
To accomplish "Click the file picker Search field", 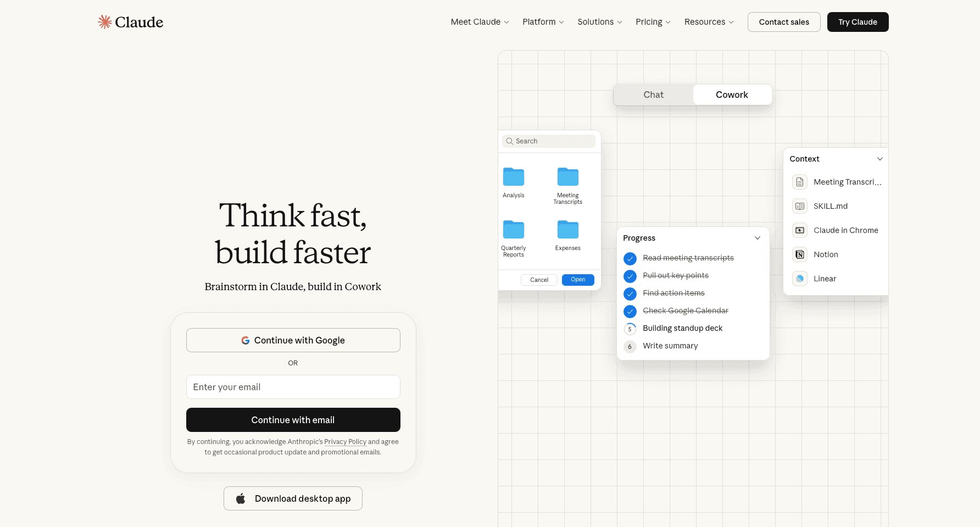I will (549, 141).
